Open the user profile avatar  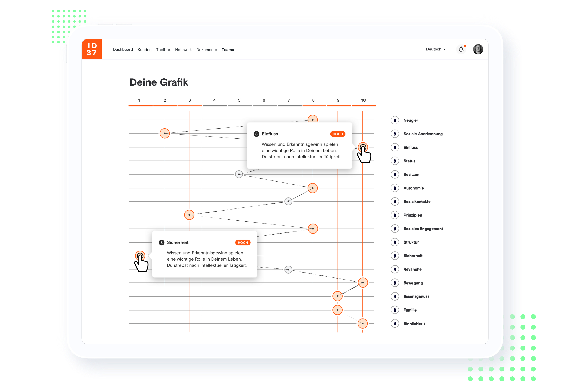(478, 49)
